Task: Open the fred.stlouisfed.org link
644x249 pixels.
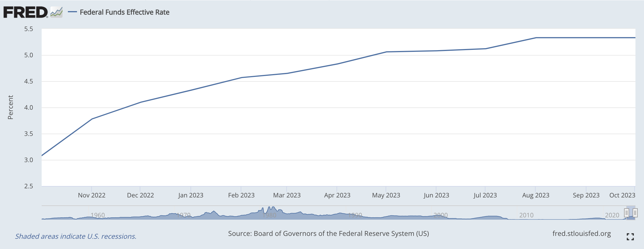Action: click(x=581, y=234)
